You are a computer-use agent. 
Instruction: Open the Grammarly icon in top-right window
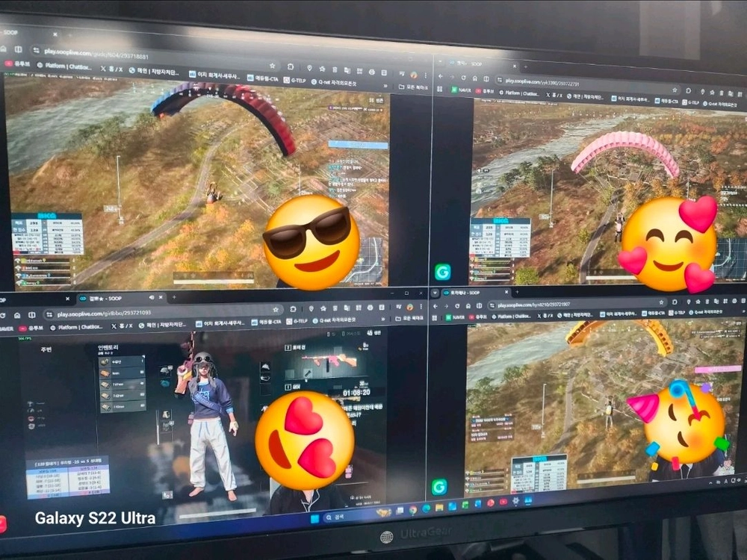442,272
